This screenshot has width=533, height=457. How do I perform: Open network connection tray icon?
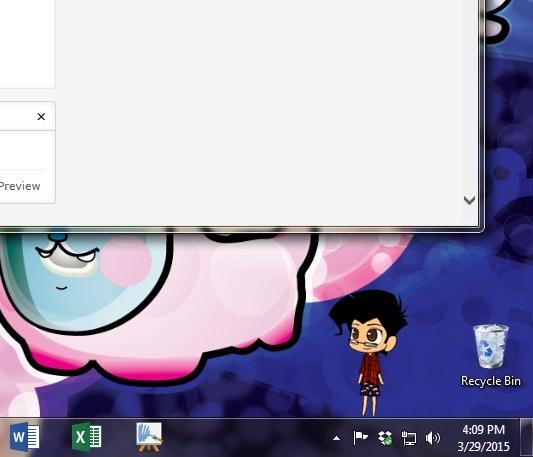pyautogui.click(x=409, y=438)
